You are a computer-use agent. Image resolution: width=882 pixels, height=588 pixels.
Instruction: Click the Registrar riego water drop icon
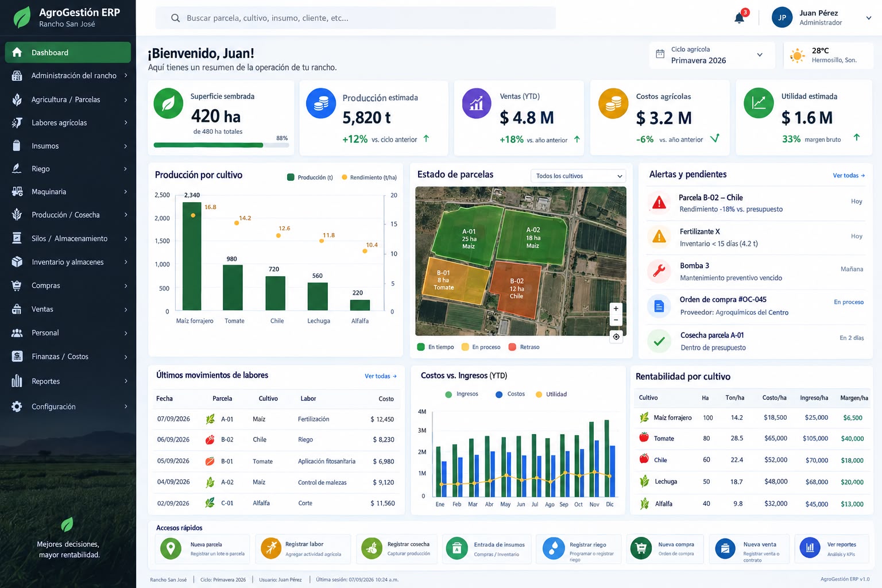(554, 548)
